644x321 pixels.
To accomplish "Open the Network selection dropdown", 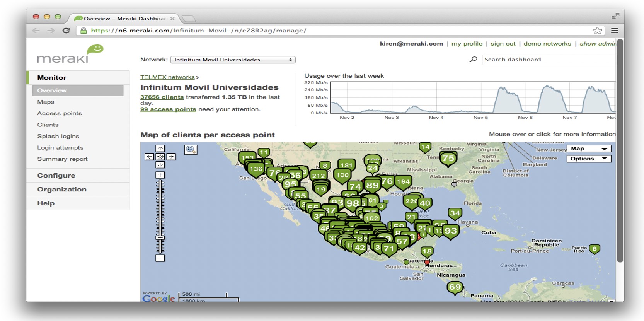I will pyautogui.click(x=233, y=60).
